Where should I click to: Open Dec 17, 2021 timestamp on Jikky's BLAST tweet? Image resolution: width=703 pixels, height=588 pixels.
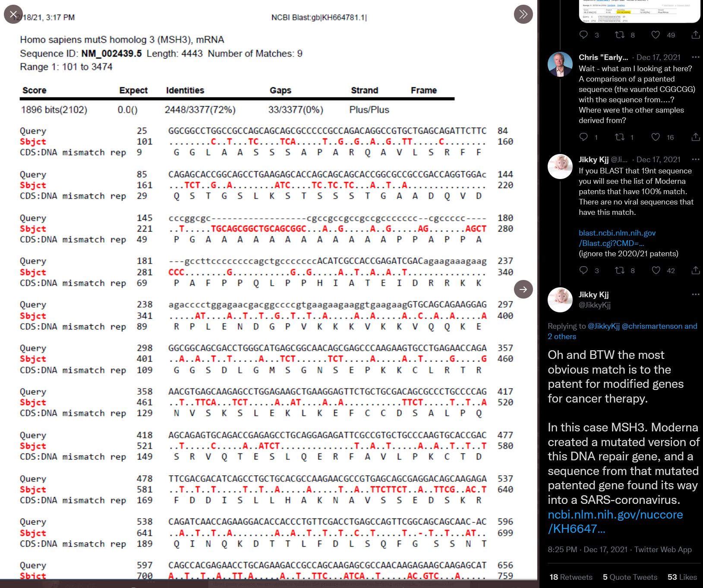pyautogui.click(x=659, y=160)
